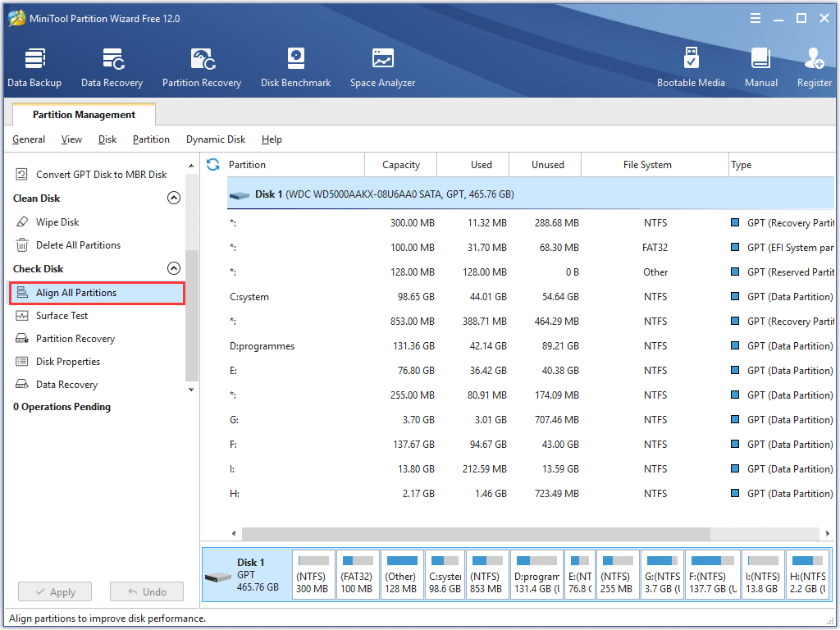The height and width of the screenshot is (630, 840).
Task: Click I:(NTFS) 13.8 GB block in map
Action: tap(764, 575)
